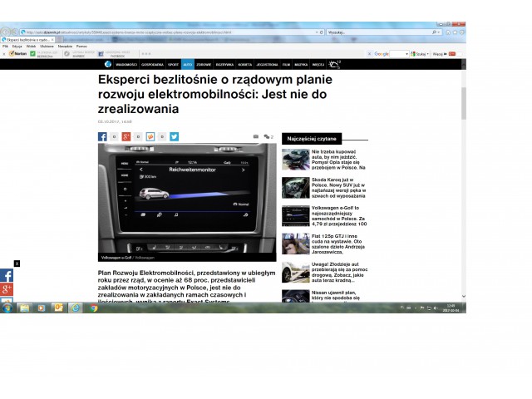Open the AUTO section tab
Image resolution: width=532 pixels, height=399 pixels.
coord(188,64)
